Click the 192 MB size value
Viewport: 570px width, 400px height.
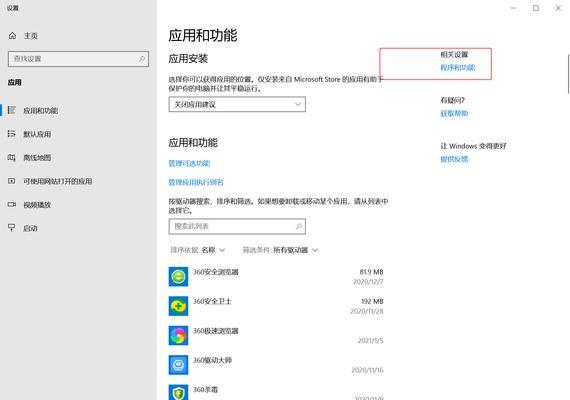coord(372,301)
